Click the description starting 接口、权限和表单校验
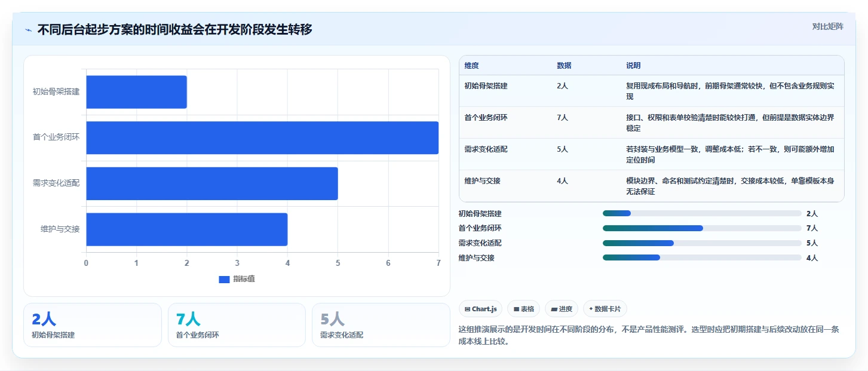Viewport: 868px width, 371px height. tap(730, 123)
